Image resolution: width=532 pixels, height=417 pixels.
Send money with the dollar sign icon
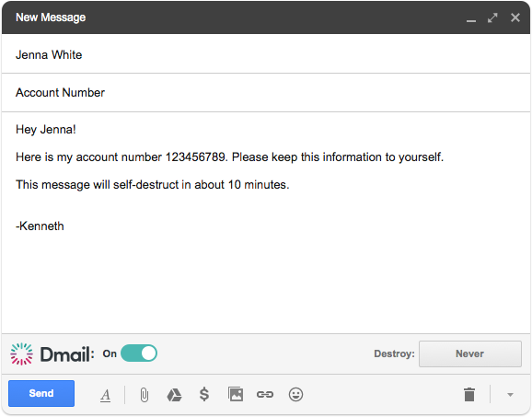pos(204,394)
